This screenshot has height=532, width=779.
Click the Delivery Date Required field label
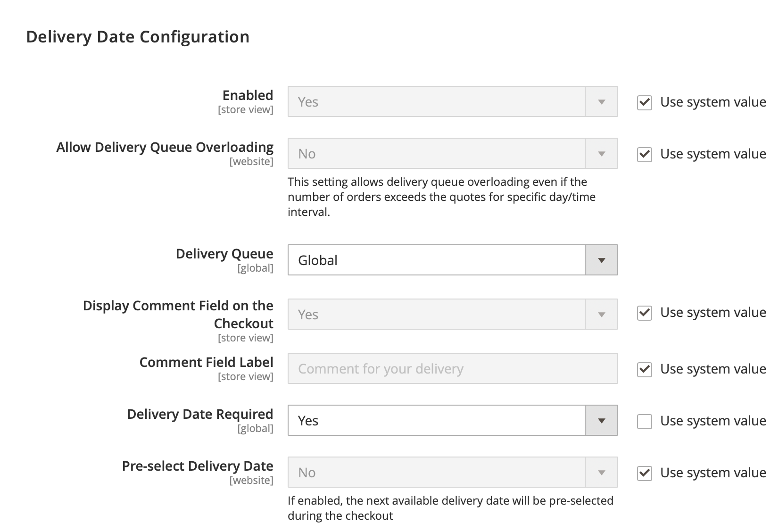click(x=200, y=414)
